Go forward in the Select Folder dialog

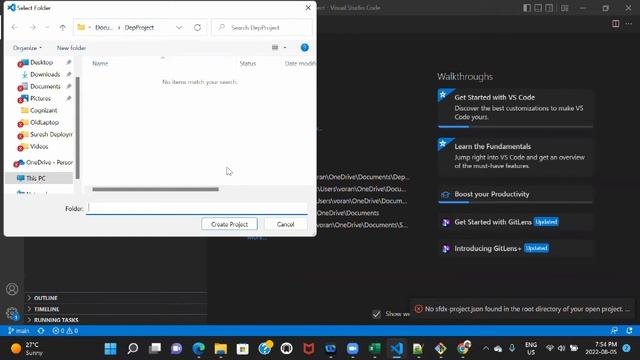pos(32,27)
